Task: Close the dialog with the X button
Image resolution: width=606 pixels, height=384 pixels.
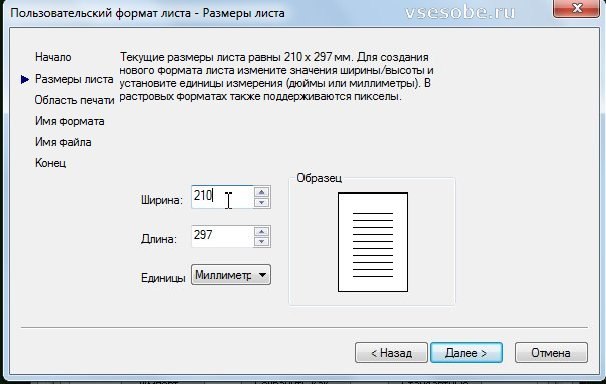Action: click(577, 8)
